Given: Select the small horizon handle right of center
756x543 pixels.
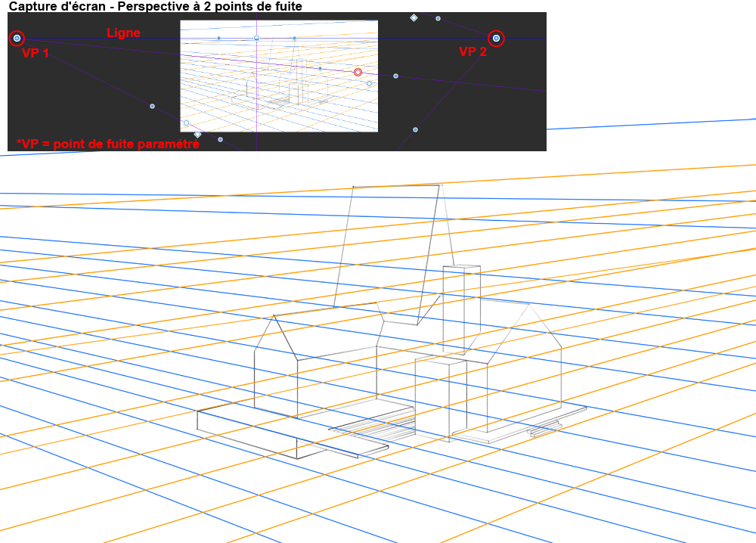Looking at the screenshot, I should pyautogui.click(x=294, y=38).
